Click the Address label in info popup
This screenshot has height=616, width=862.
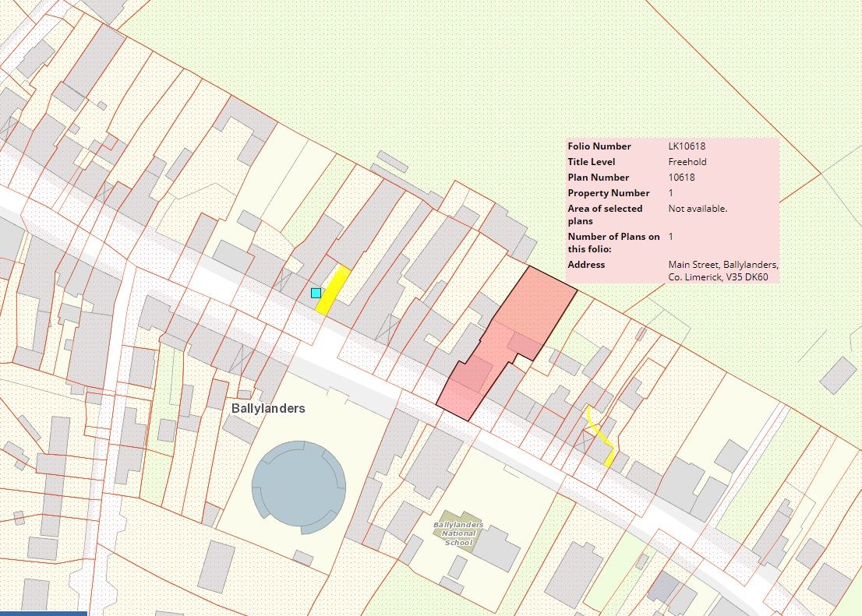click(586, 265)
